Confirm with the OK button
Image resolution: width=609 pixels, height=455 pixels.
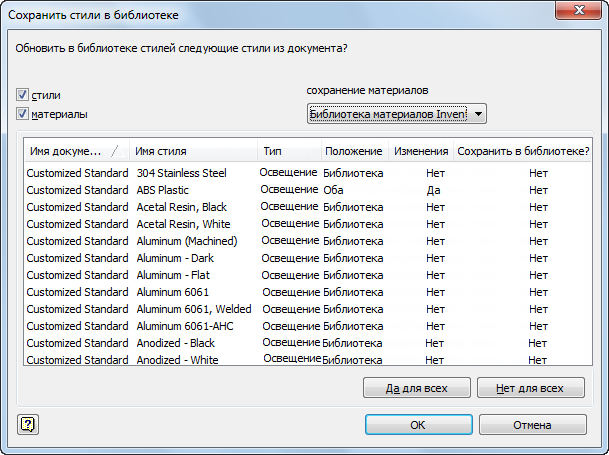click(418, 425)
